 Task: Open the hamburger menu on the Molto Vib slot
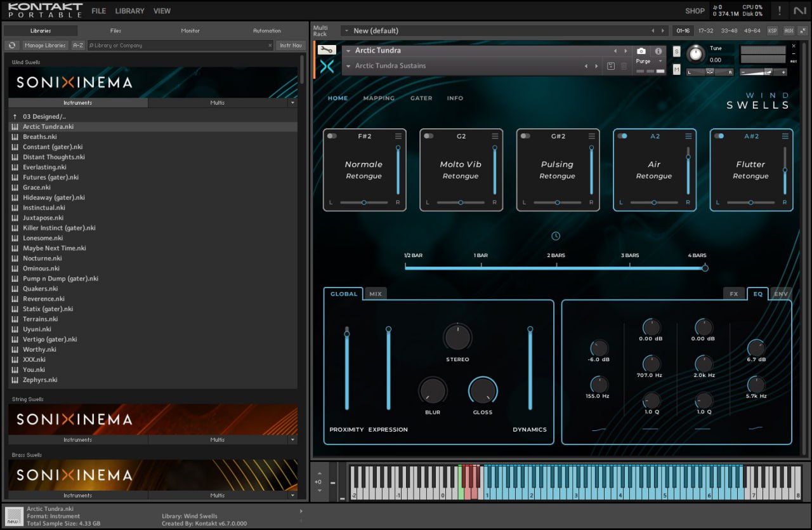(495, 136)
